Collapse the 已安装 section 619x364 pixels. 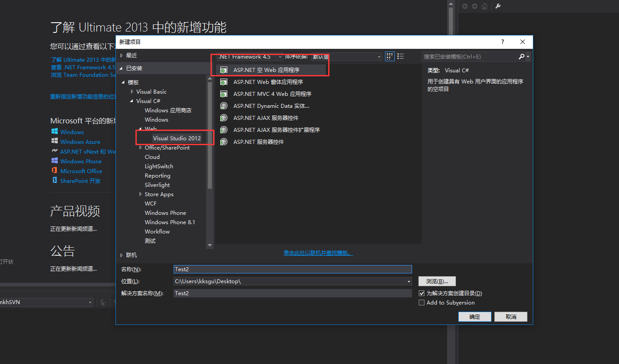click(x=122, y=68)
